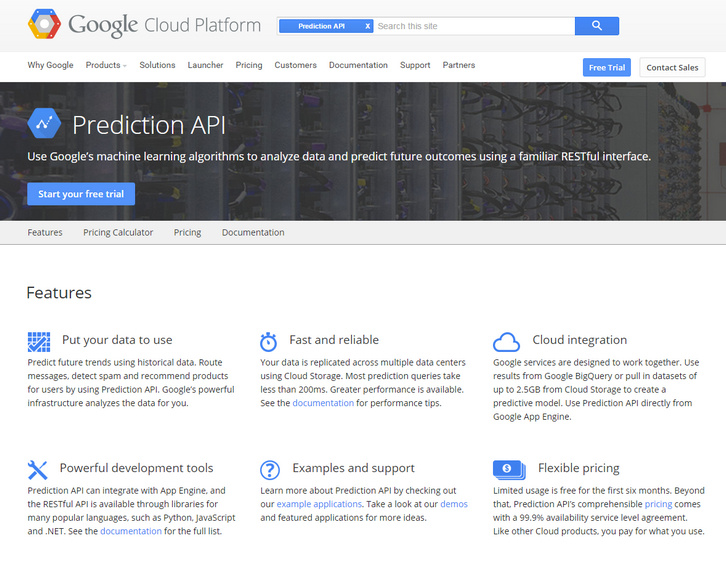Click the wrench icon for Powerful development tools
Screen dimensions: 726x569
point(38,469)
